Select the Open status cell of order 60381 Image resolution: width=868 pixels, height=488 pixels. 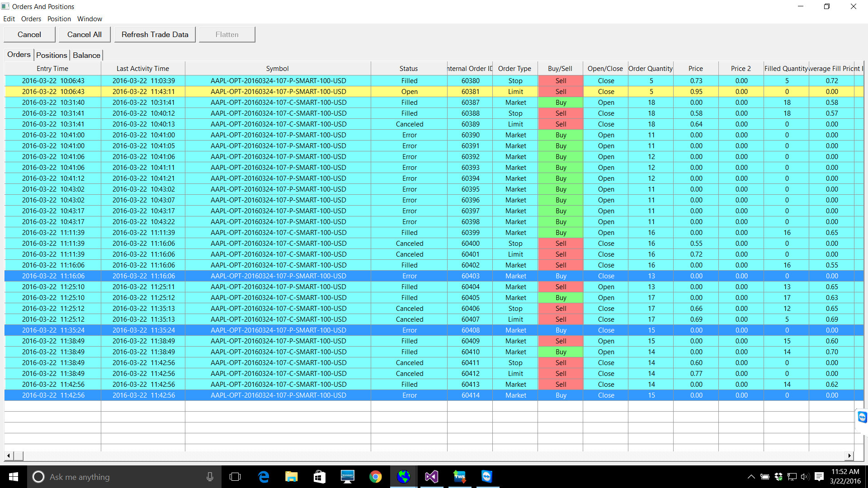tap(409, 92)
